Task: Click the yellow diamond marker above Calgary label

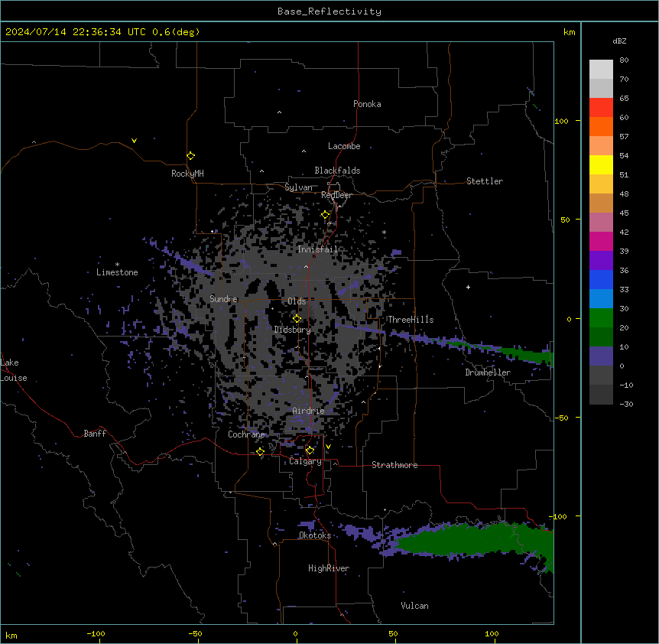Action: click(310, 450)
